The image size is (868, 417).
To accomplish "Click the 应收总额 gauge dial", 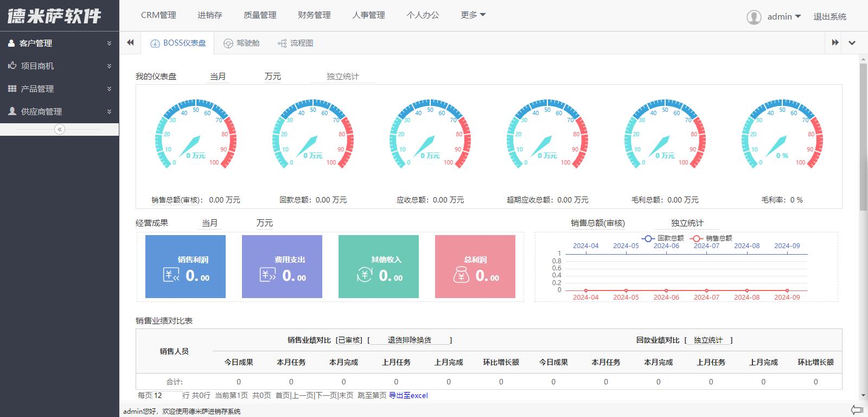I will coord(430,135).
